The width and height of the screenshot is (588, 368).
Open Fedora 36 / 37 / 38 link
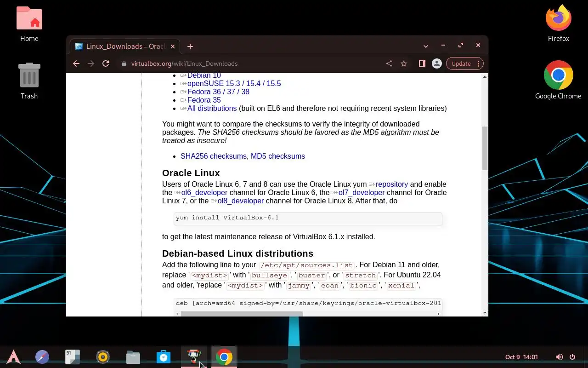[x=218, y=92]
